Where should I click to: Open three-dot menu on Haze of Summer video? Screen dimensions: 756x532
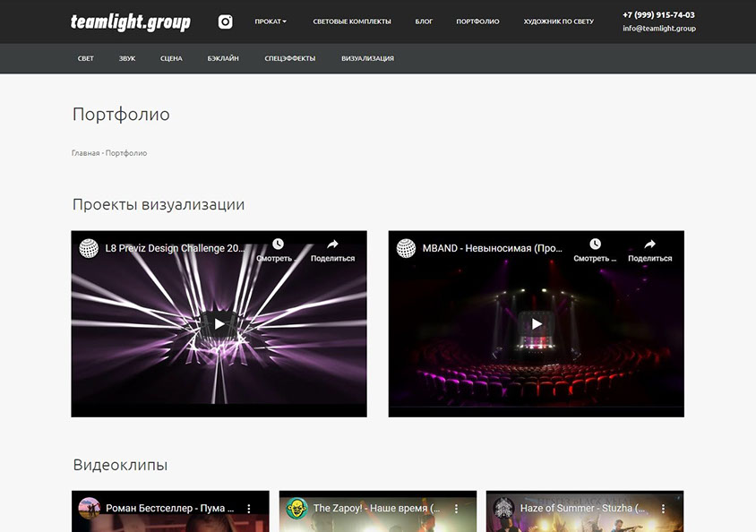coord(664,508)
